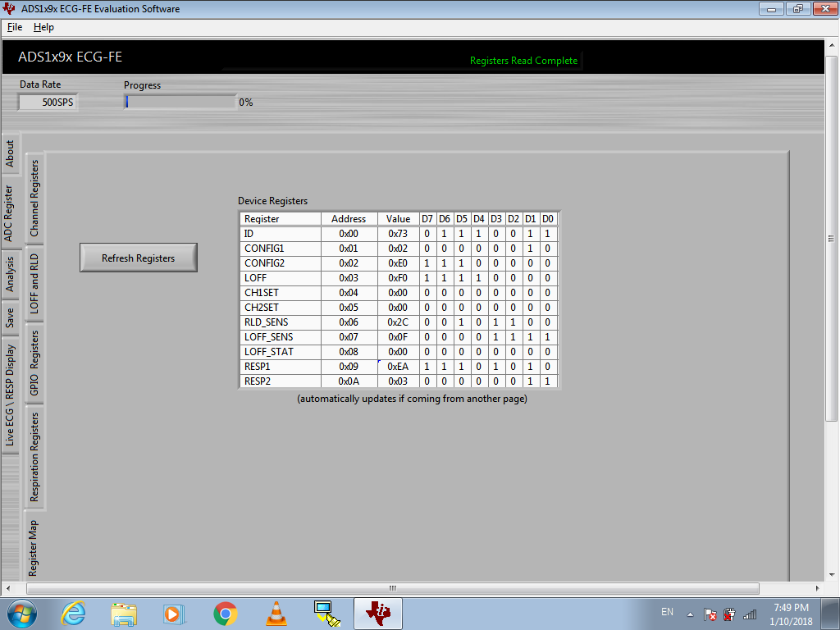The height and width of the screenshot is (630, 840).
Task: Click the value cell 0x2C
Action: point(398,322)
